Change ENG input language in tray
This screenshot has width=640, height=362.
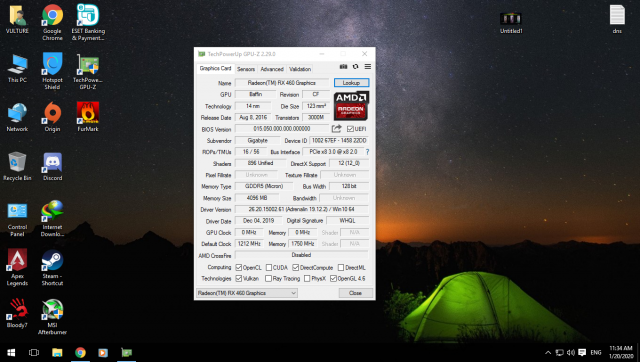pyautogui.click(x=596, y=352)
